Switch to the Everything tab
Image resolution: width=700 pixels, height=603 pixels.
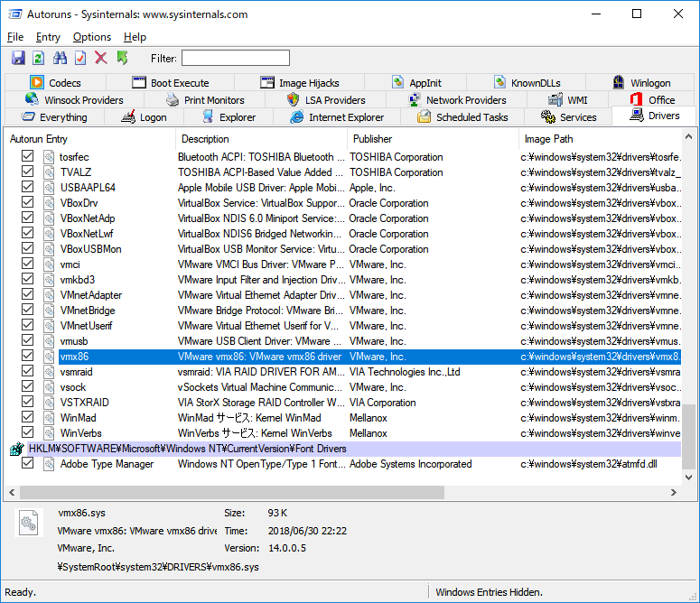[54, 117]
